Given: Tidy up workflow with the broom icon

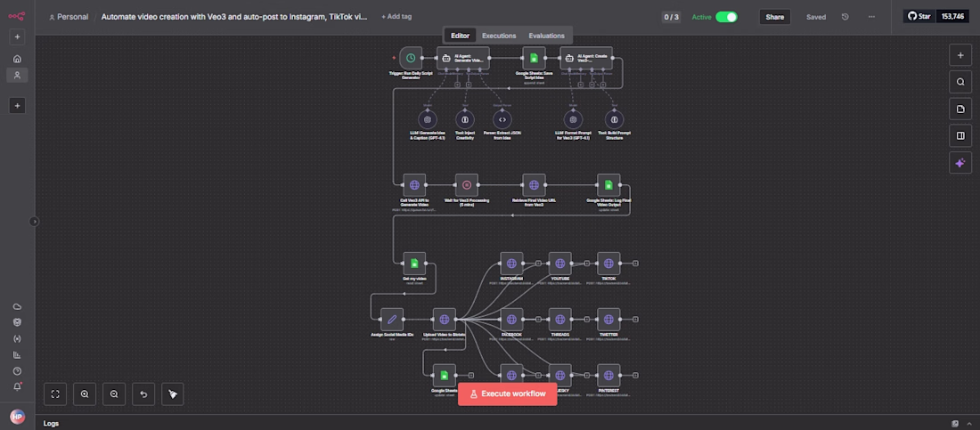Looking at the screenshot, I should (173, 393).
